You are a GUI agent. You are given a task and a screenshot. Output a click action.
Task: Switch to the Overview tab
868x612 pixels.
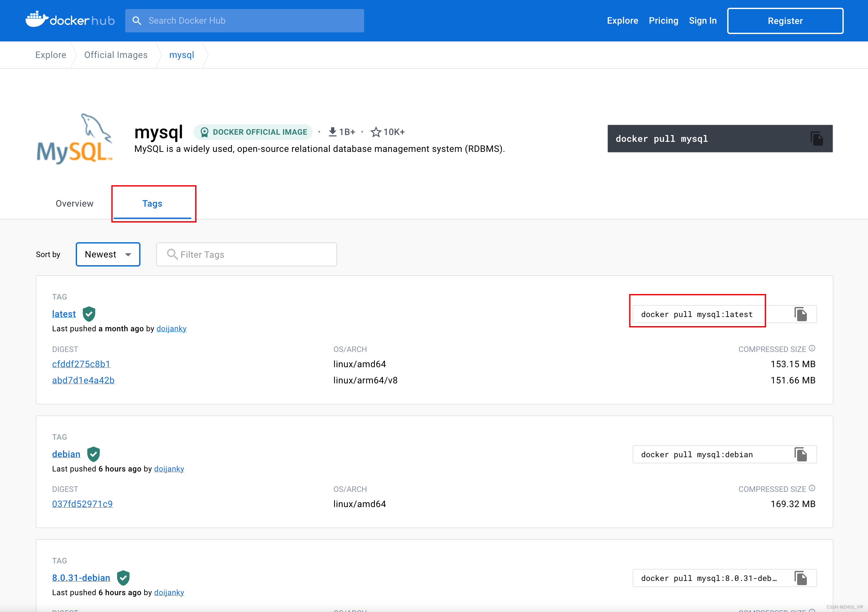74,203
